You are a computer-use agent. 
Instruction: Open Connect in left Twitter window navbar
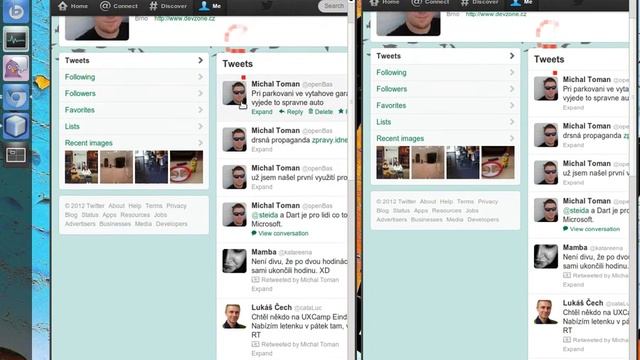tap(119, 6)
